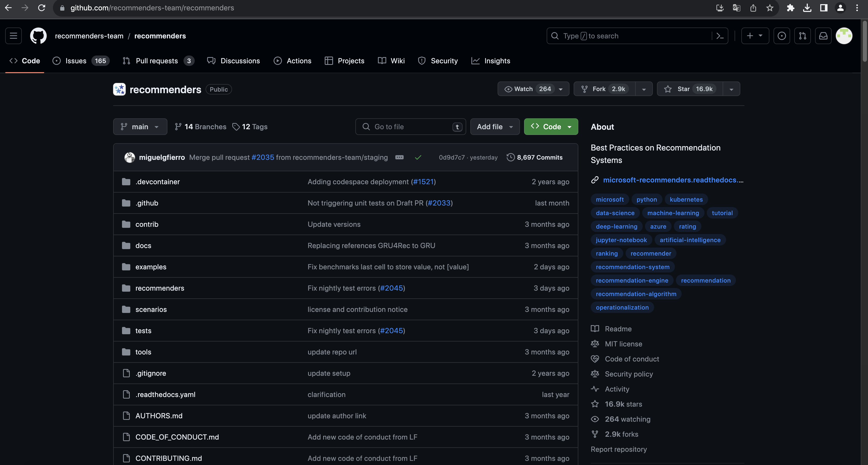Click the Wiki book icon
The image size is (868, 465).
382,60
